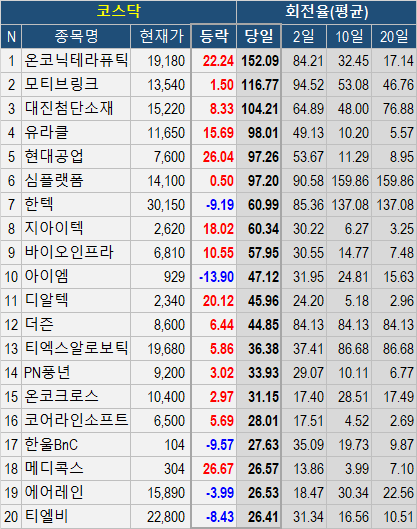Select the 코스닥 market title
The image size is (417, 529).
click(x=118, y=11)
